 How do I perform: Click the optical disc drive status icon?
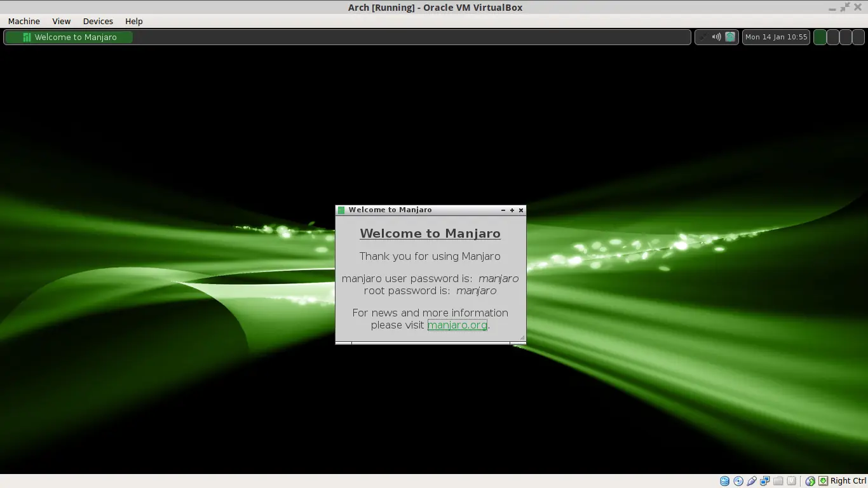pos(738,481)
